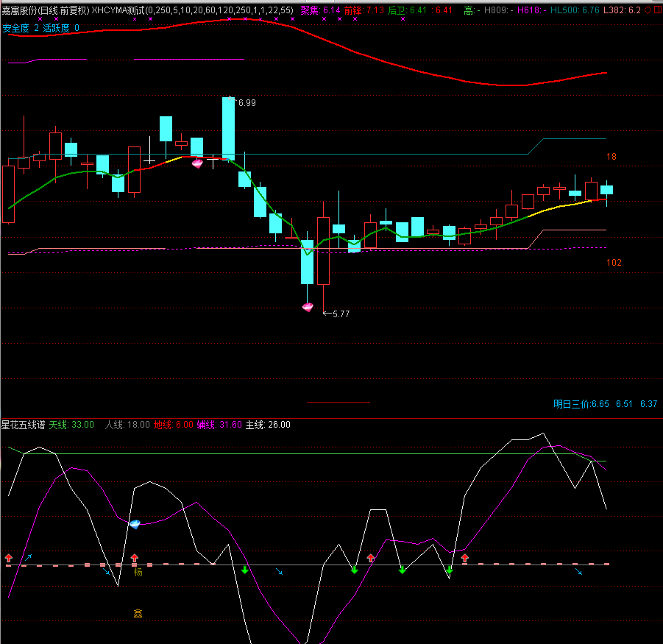The image size is (663, 644).
Task: Click the 明日三价 forecast label
Action: tap(572, 404)
